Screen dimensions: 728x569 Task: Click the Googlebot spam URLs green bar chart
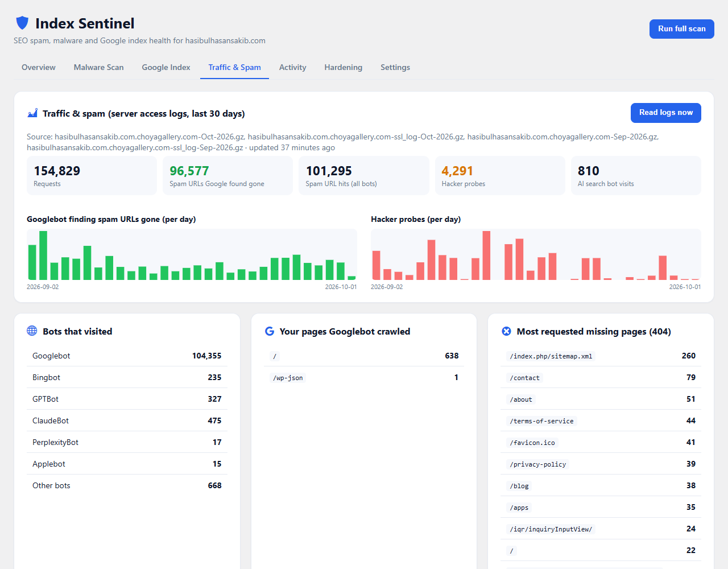(192, 254)
